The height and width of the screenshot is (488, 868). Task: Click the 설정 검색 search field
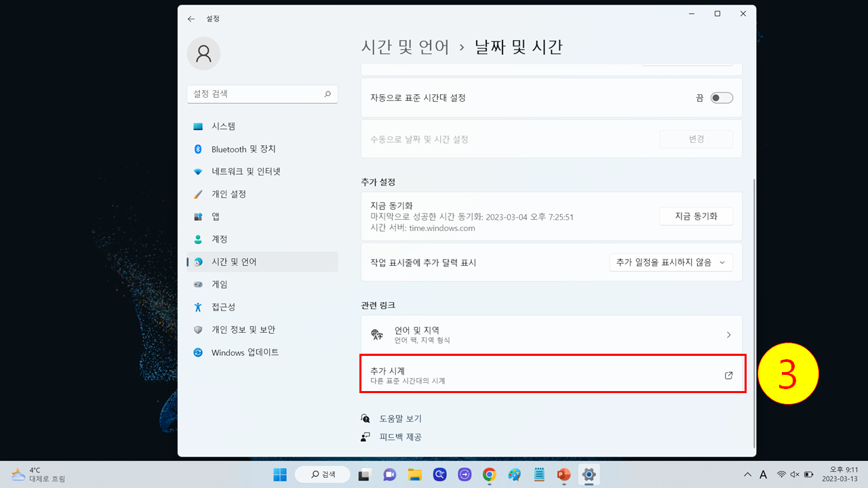coord(262,94)
